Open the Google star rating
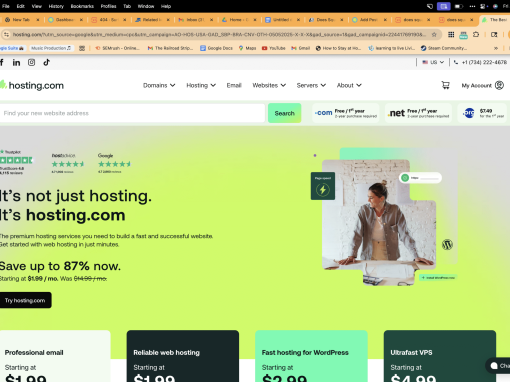The image size is (510, 382). pyautogui.click(x=114, y=163)
